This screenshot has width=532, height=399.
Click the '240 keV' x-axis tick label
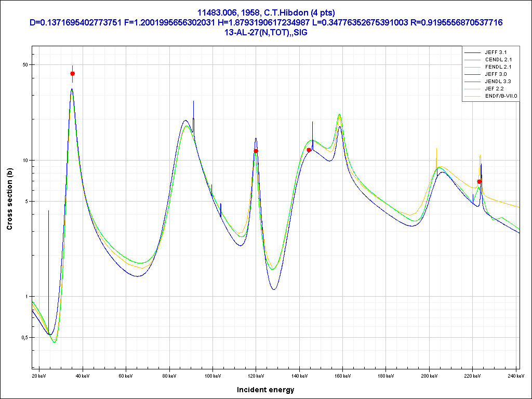tap(515, 376)
